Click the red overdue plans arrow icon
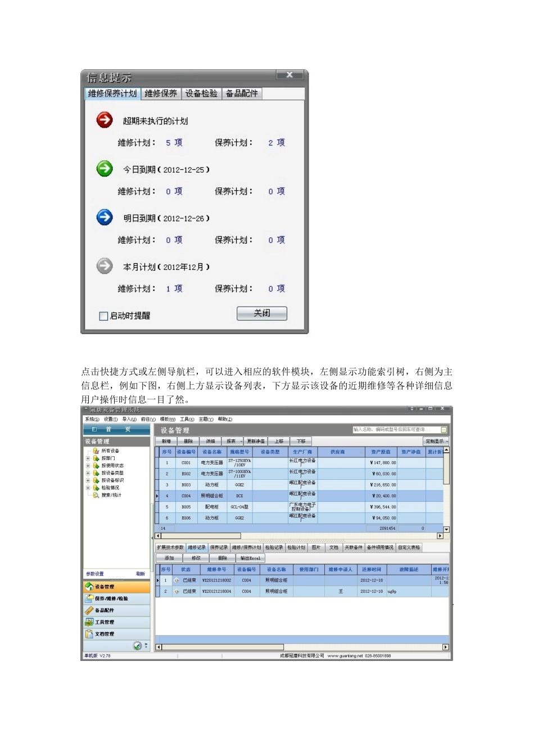Viewport: 534px width, 756px height. point(105,120)
